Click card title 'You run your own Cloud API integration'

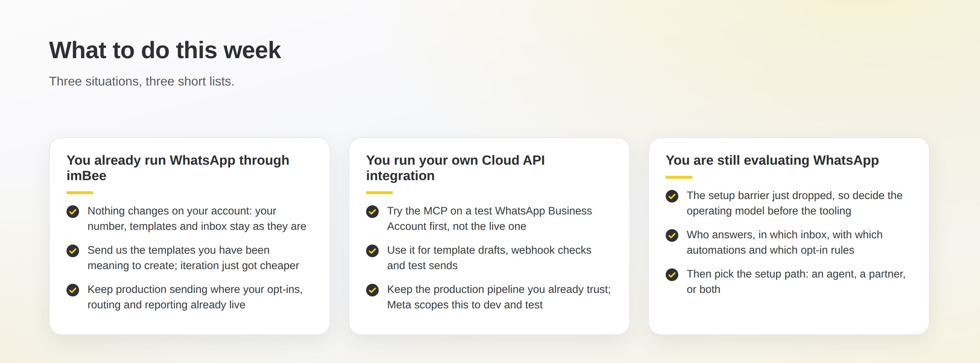pos(455,168)
